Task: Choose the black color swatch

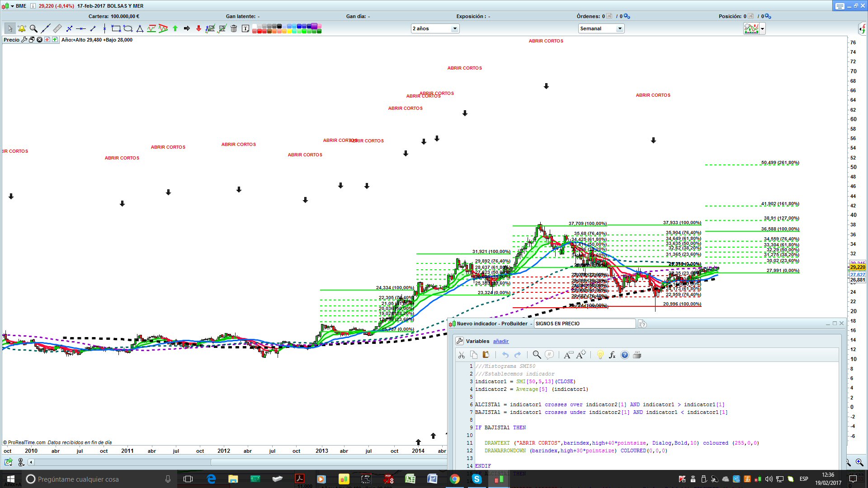Action: click(x=279, y=26)
